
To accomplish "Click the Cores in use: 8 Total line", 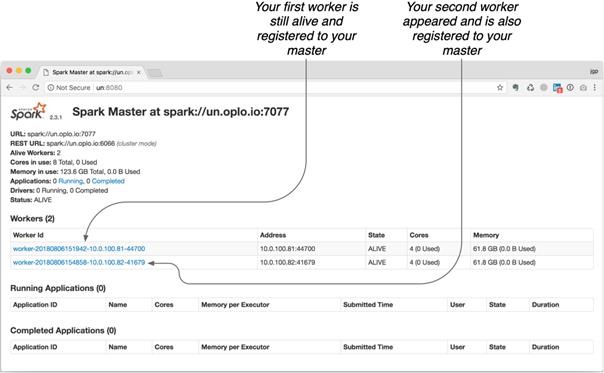I will tap(54, 162).
